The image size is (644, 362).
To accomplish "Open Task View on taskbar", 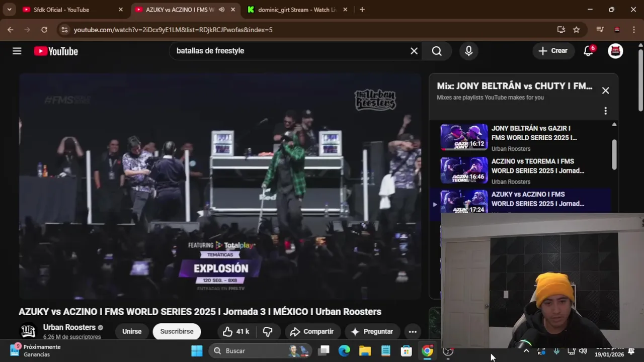I will [324, 350].
